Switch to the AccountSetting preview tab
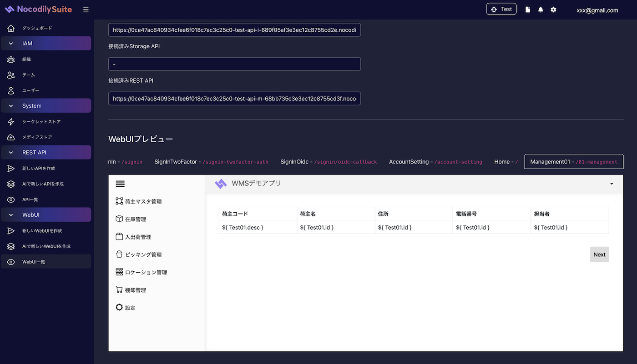Screen dimensions: 637x364 pos(435,162)
